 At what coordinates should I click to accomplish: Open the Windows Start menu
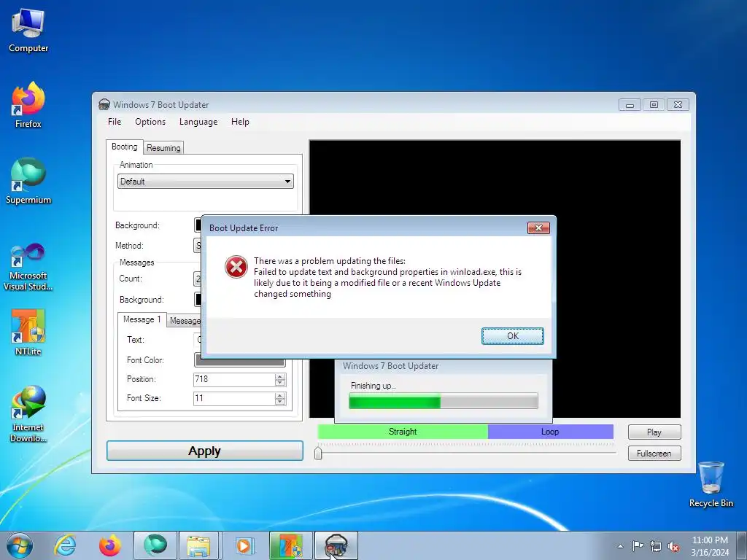point(20,545)
